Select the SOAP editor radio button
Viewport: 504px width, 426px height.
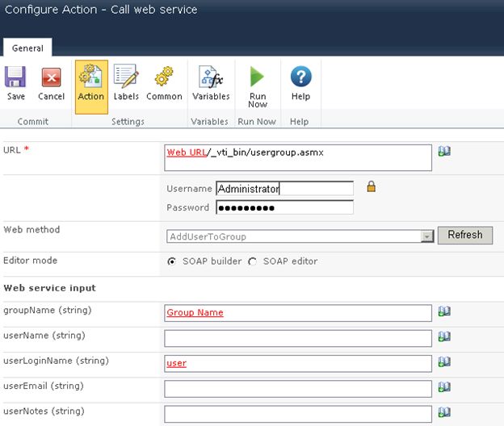coord(252,261)
